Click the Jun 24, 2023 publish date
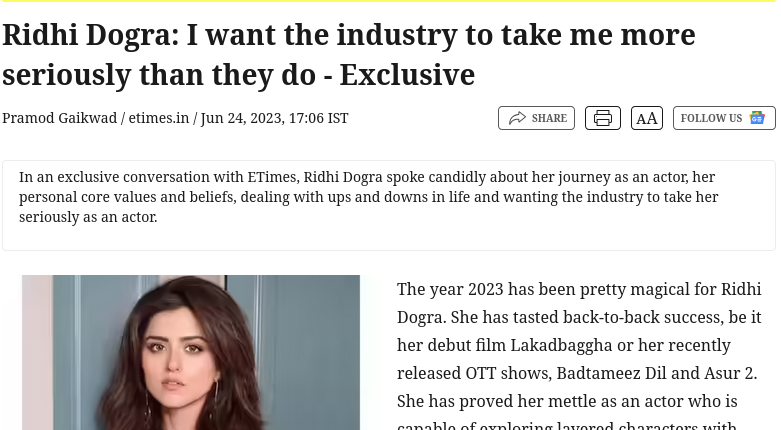This screenshot has width=781, height=430. [274, 118]
